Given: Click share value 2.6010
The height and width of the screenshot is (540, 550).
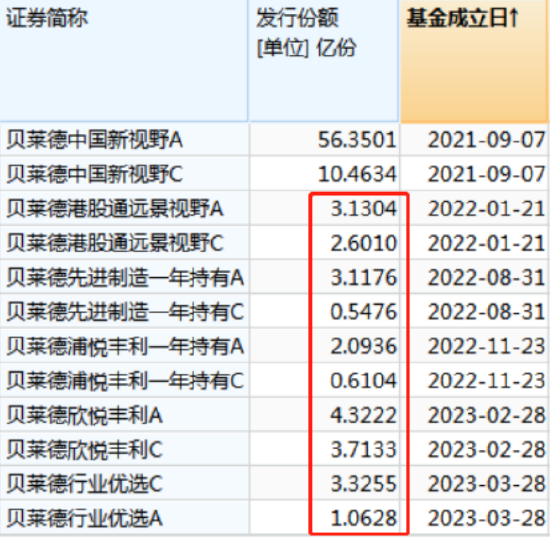Looking at the screenshot, I should 364,243.
